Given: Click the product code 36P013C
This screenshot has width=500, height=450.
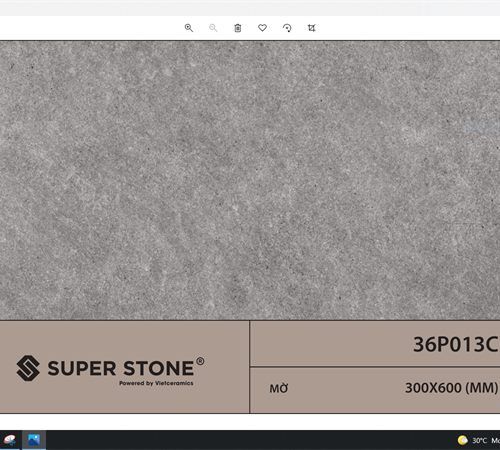Looking at the screenshot, I should tap(455, 344).
